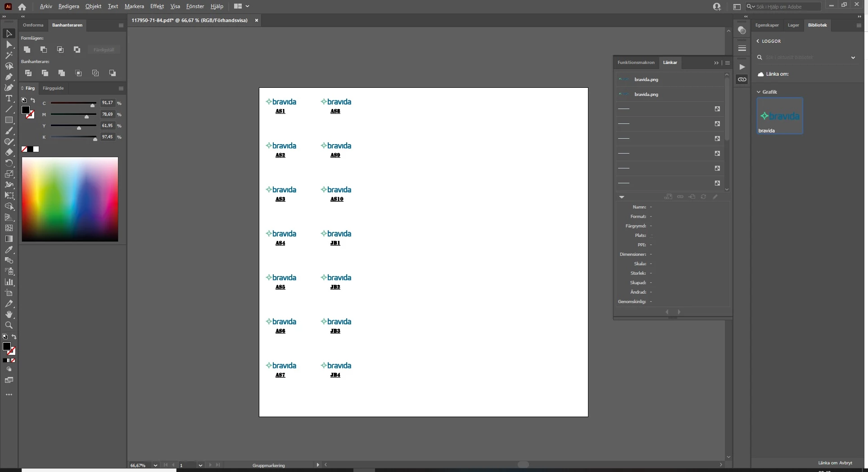Pick the Magic Wand tool
The height and width of the screenshot is (472, 868).
coord(9,55)
